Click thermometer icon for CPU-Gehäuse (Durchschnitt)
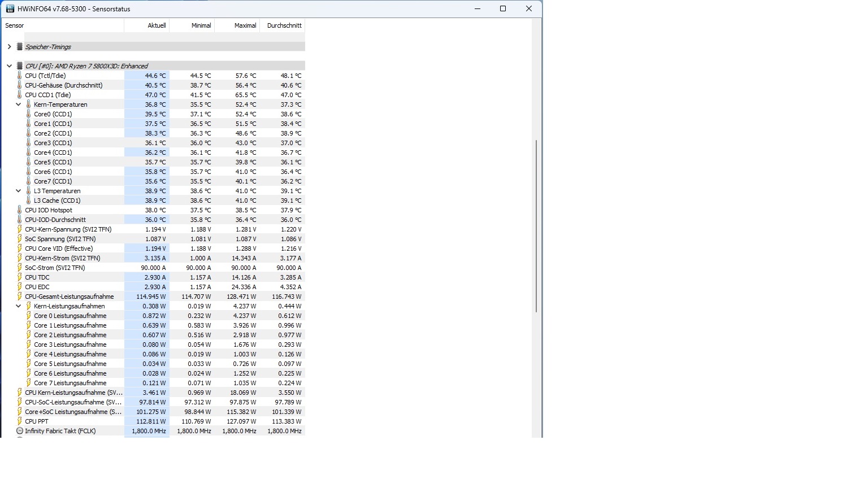This screenshot has height=488, width=868. (x=20, y=85)
